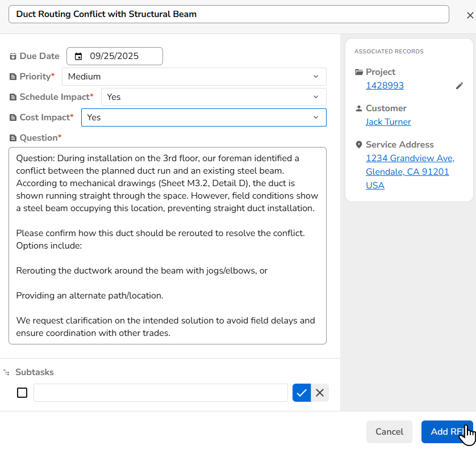Click the Schedule Impact document icon
Screen dimensions: 476x450
click(x=12, y=97)
